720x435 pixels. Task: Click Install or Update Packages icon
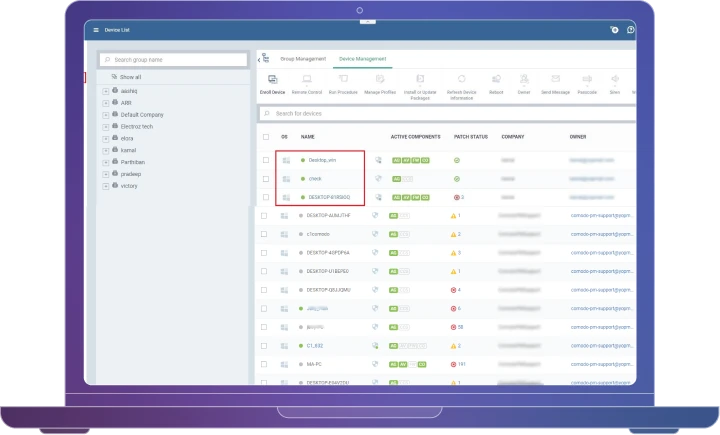point(420,79)
